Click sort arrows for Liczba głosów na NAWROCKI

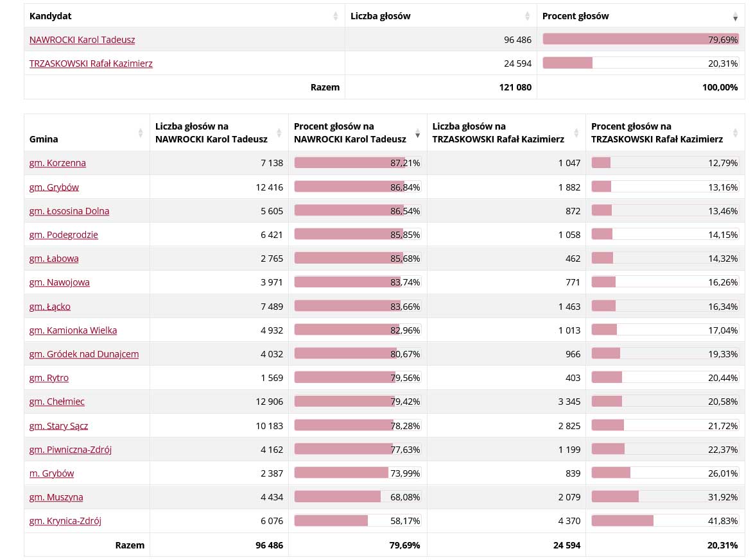click(x=279, y=133)
